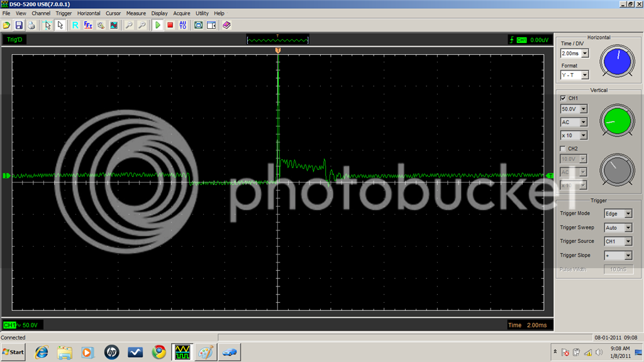Click the film reel record icon

[101, 25]
